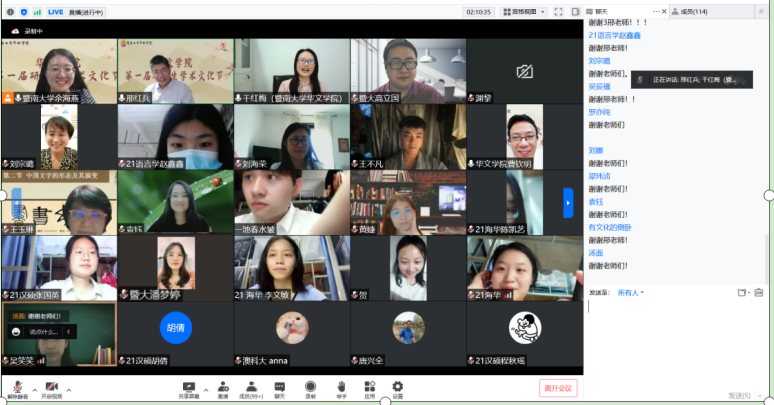Open the Apps (应用) grid icon
This screenshot has height=405, width=774.
click(369, 388)
